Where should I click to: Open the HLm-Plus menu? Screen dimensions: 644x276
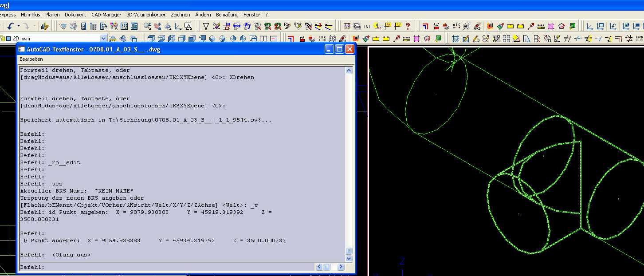[31, 15]
